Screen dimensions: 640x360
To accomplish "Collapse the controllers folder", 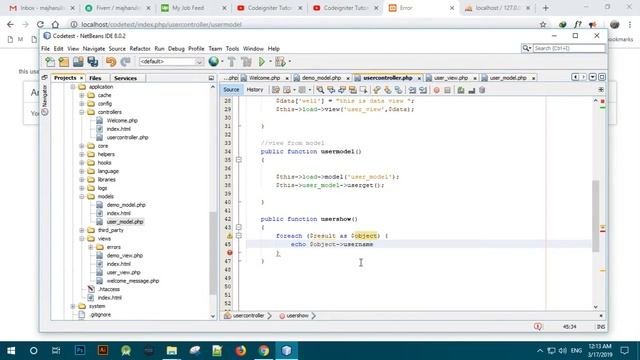I will coord(82,112).
